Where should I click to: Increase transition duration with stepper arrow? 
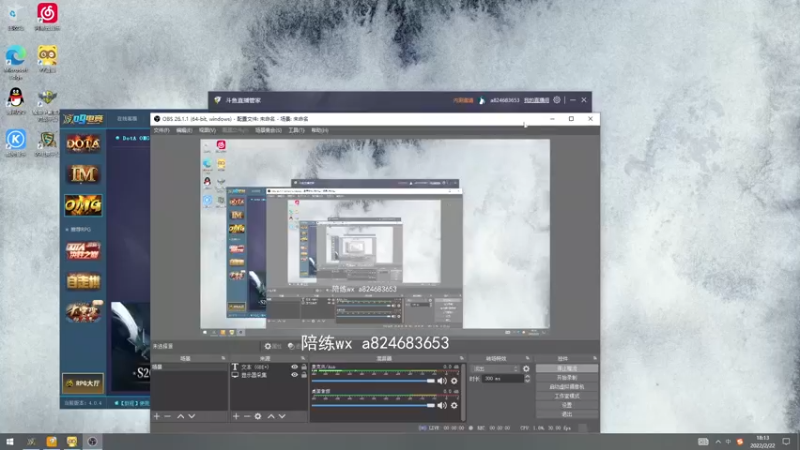tap(527, 377)
